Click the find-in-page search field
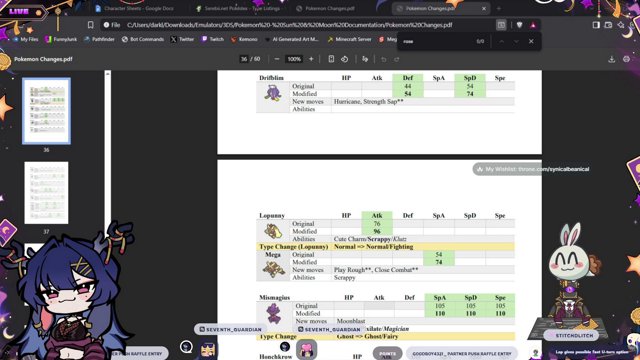Screen dimensions: 640x360 point(437,41)
